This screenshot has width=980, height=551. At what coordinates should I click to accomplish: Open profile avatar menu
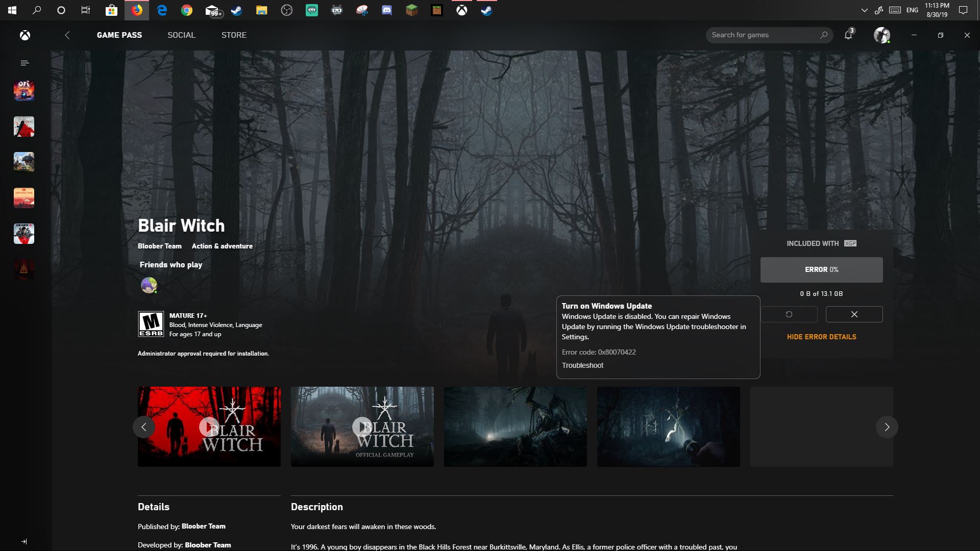pyautogui.click(x=881, y=35)
